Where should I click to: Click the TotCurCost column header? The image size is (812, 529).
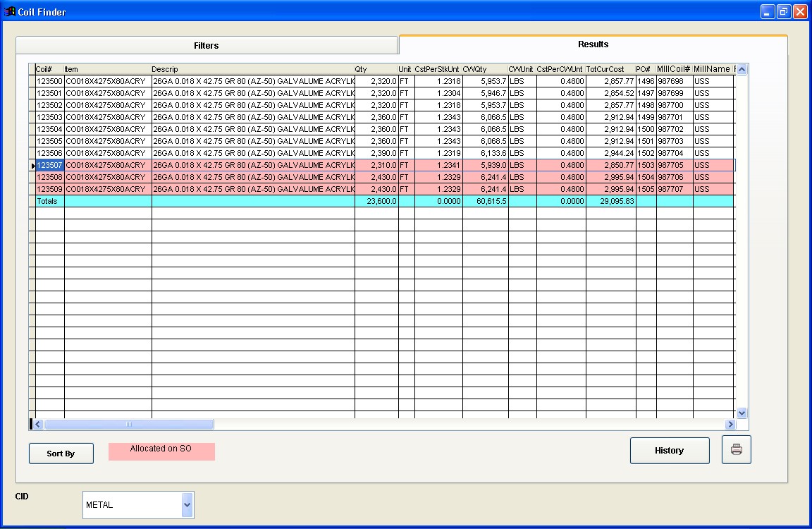pyautogui.click(x=610, y=69)
